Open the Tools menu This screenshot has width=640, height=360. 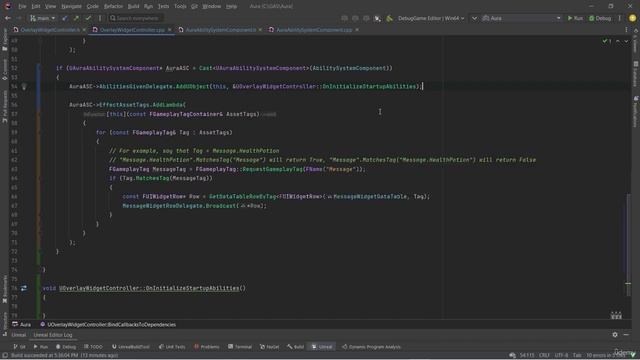click(180, 6)
